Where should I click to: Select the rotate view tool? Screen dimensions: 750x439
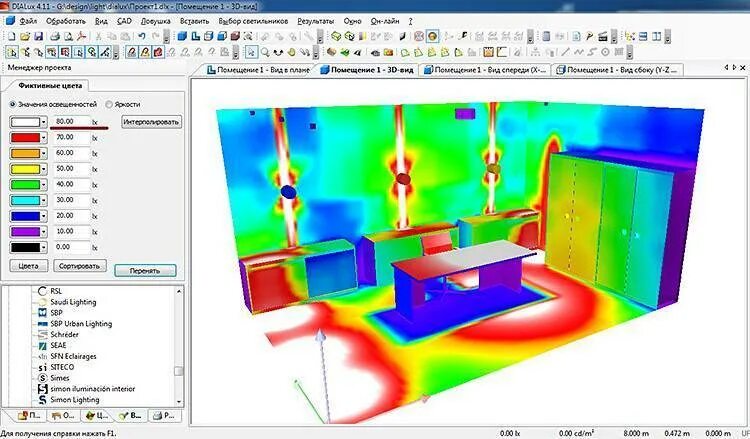[x=278, y=52]
